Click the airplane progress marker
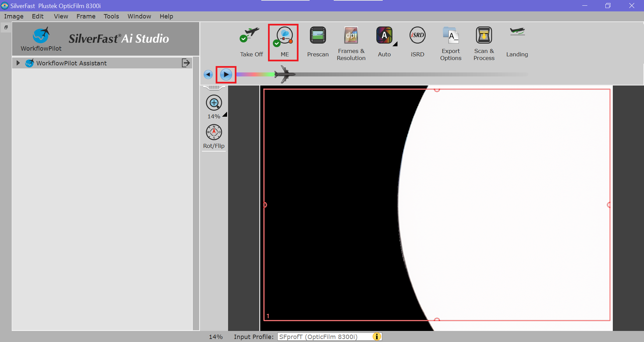Image resolution: width=644 pixels, height=342 pixels. click(x=284, y=74)
